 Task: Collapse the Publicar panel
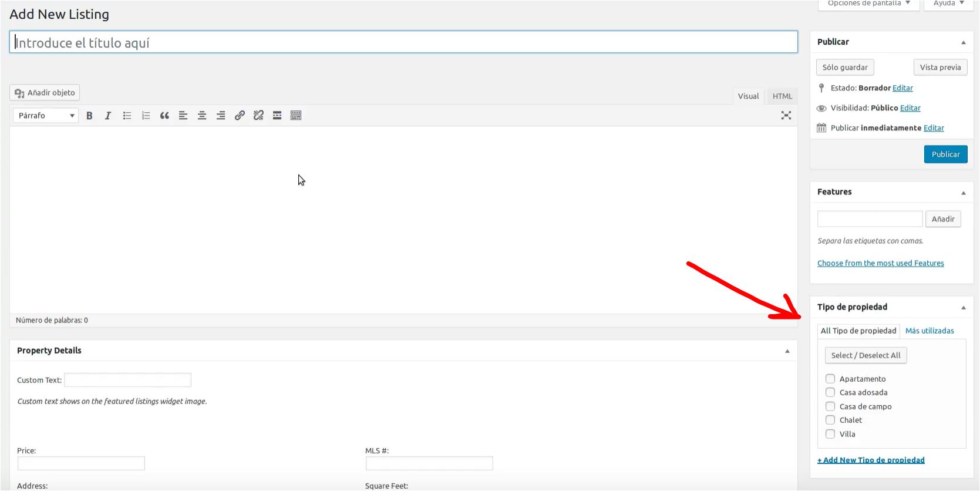pyautogui.click(x=963, y=42)
